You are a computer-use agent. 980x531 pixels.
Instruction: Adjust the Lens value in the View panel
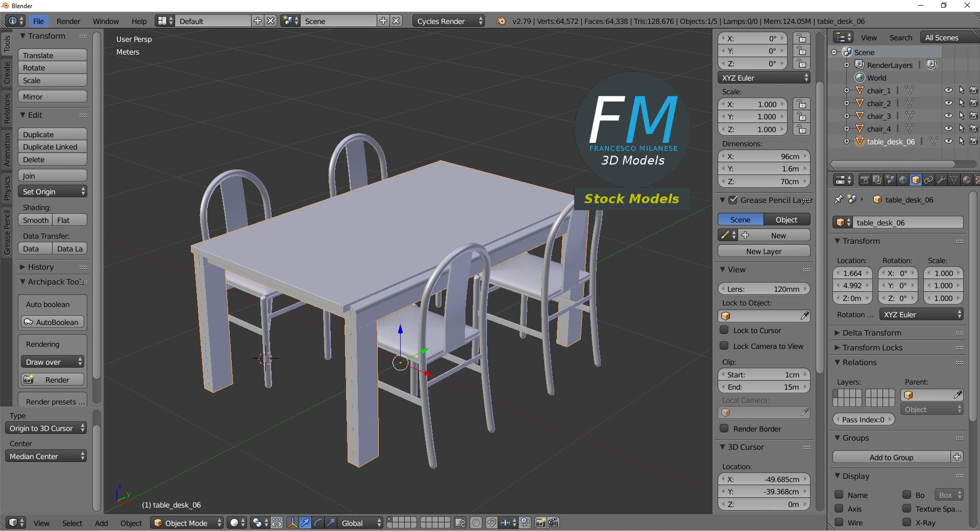(x=764, y=289)
